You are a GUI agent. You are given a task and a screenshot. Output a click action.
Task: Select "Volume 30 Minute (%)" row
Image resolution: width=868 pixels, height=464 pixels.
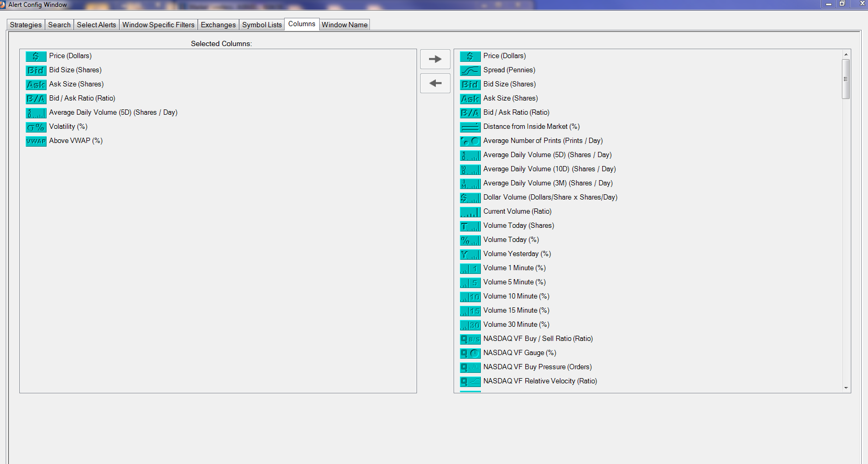[516, 325]
